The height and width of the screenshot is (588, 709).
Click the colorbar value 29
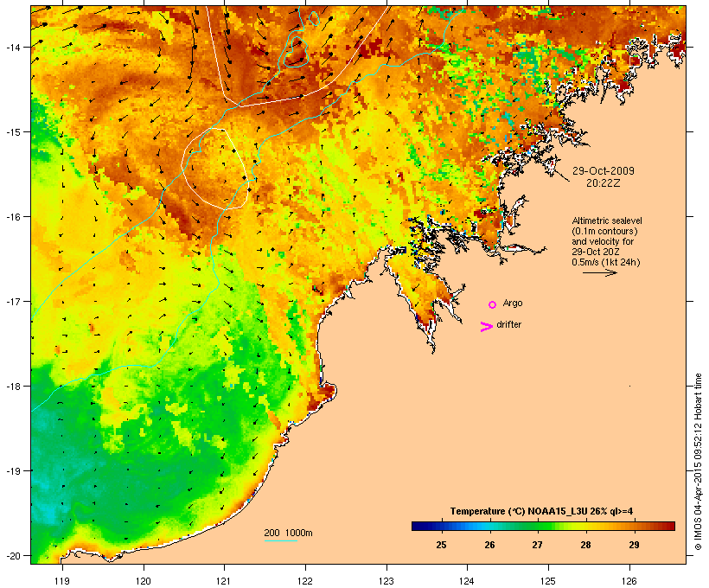[x=634, y=545]
